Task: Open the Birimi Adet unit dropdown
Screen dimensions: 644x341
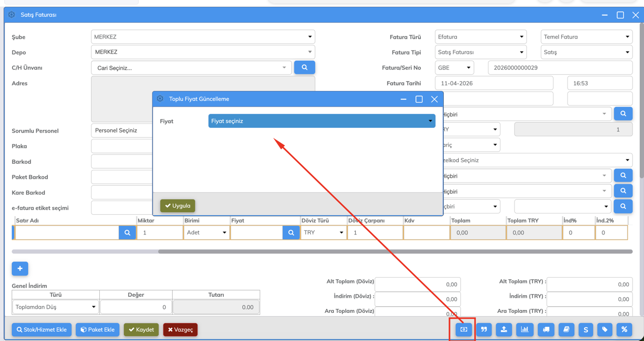Action: pos(206,233)
